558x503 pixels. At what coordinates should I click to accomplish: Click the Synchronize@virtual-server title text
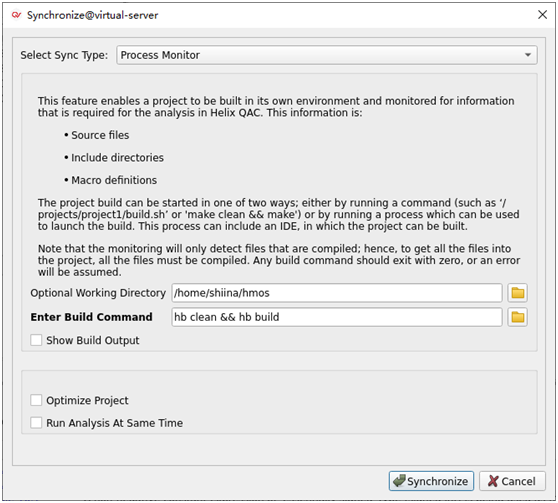(x=93, y=15)
